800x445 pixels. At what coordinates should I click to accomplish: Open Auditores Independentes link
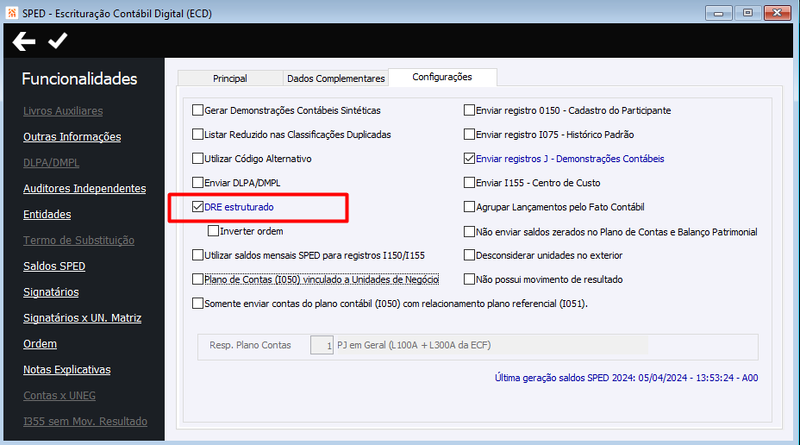point(84,188)
